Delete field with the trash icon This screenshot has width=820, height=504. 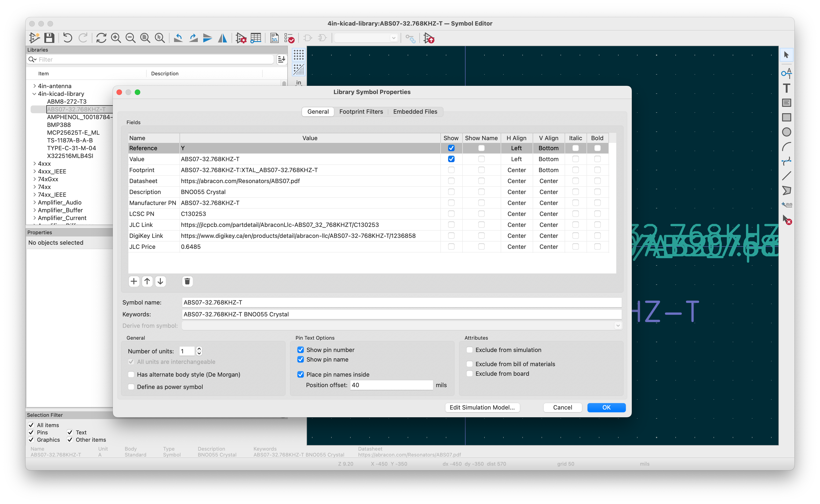[187, 281]
